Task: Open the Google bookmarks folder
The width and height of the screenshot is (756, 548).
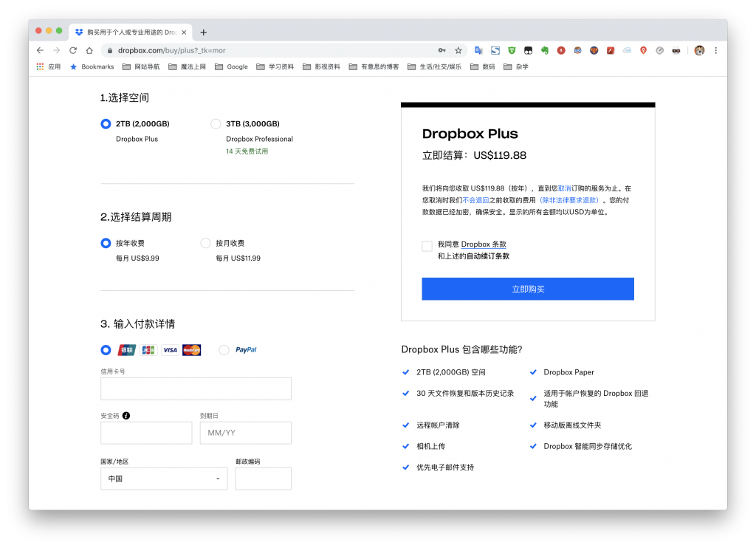Action: pos(232,66)
